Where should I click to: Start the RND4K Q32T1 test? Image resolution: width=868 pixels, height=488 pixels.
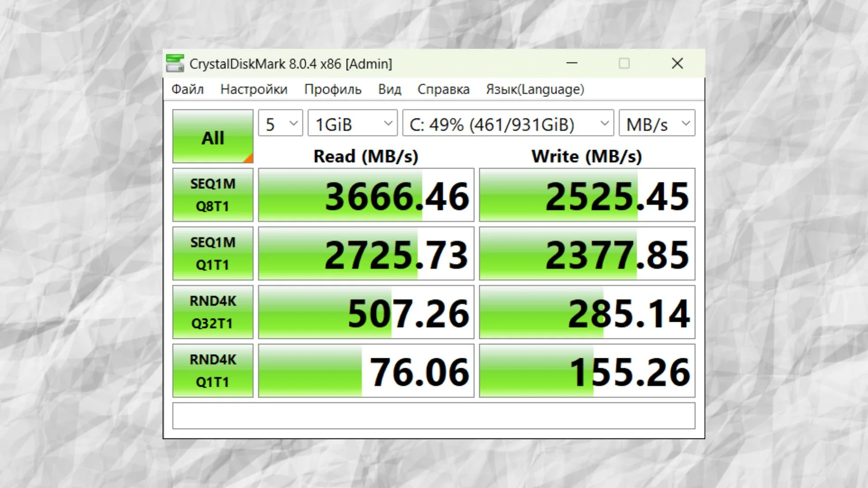[x=213, y=312]
